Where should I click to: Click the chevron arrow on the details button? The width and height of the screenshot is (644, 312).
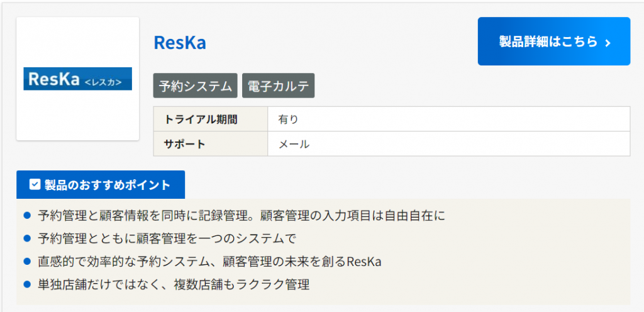coord(608,43)
